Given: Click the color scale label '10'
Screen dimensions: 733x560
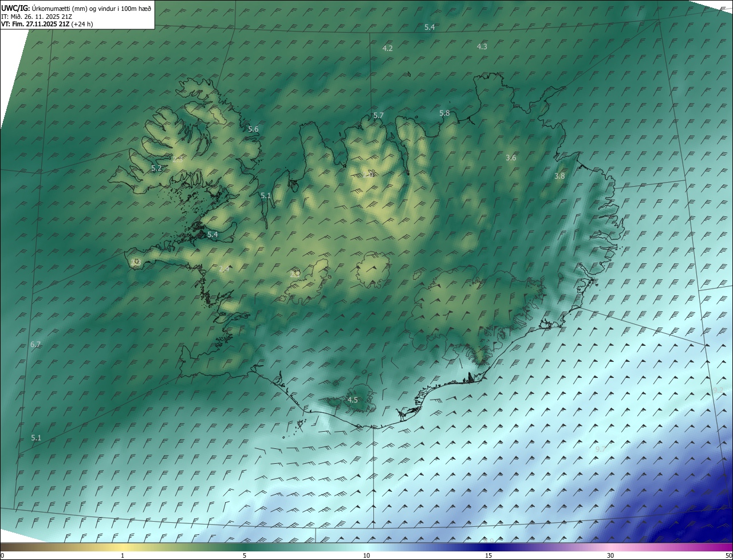Looking at the screenshot, I should (x=366, y=555).
